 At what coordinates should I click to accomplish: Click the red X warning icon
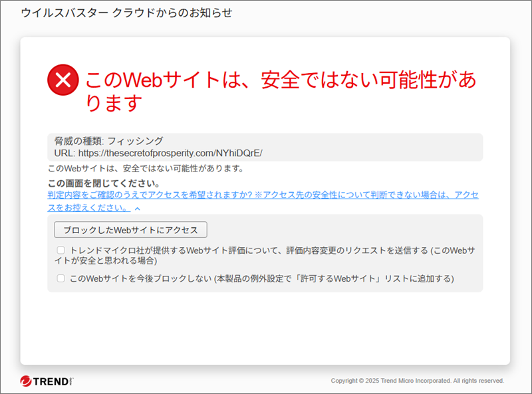click(63, 80)
